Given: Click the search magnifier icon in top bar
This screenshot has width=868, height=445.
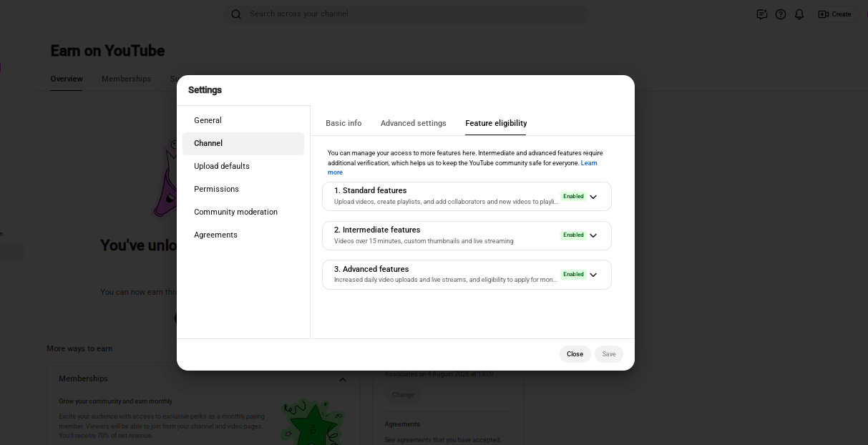Looking at the screenshot, I should coord(236,14).
